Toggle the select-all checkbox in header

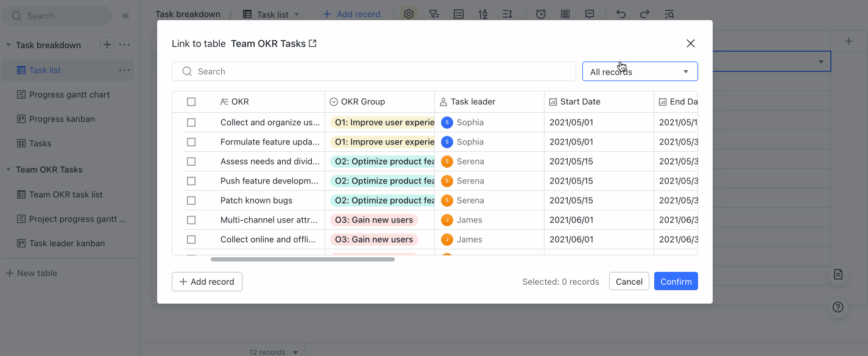(x=191, y=102)
